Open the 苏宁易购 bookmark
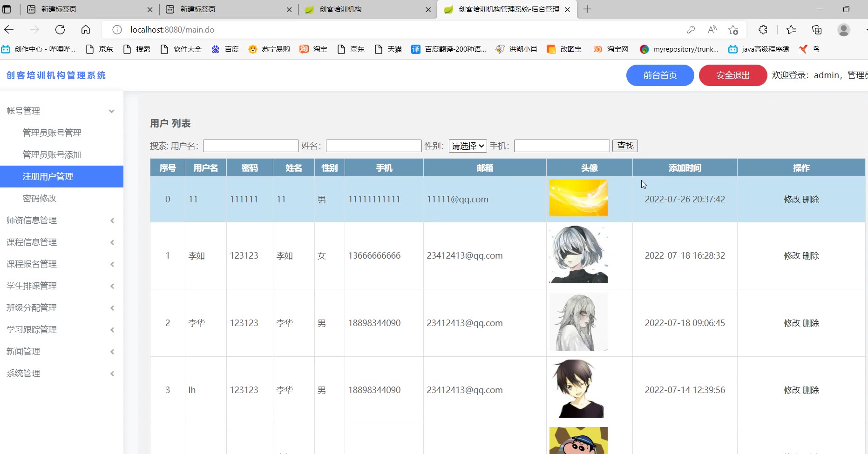Screen dimensions: 868x454 tap(269, 49)
